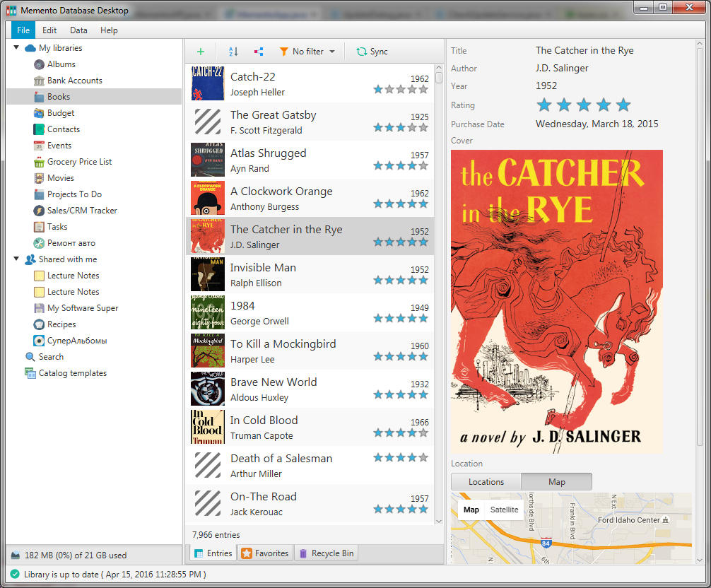This screenshot has width=711, height=588.
Task: Select the Map view in embedded map
Action: [x=471, y=510]
